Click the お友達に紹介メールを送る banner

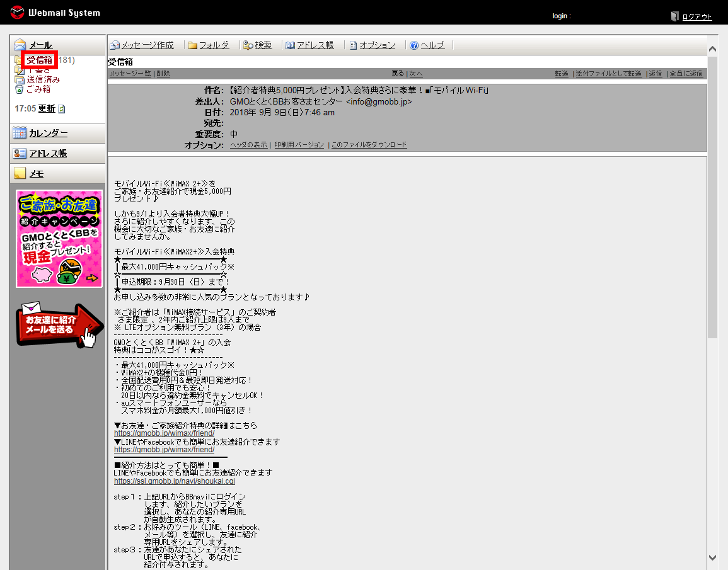tap(59, 323)
